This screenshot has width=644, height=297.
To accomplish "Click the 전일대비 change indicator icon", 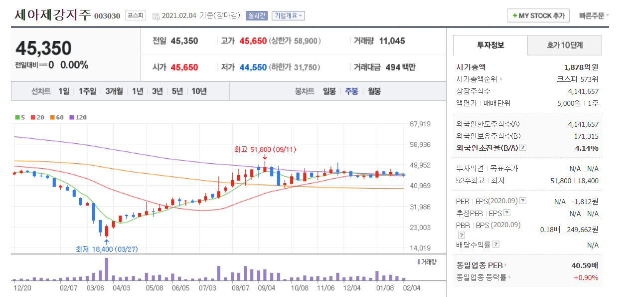I will point(43,65).
